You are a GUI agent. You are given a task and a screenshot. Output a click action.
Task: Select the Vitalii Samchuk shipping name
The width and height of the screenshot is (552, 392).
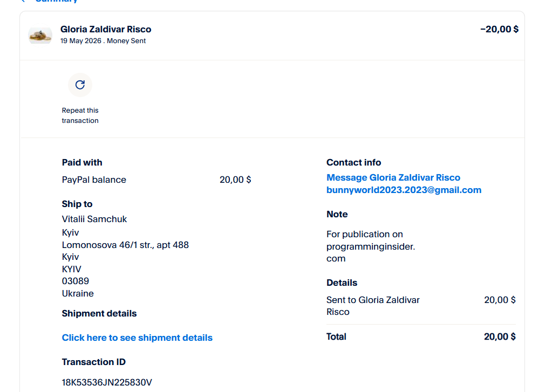(x=94, y=219)
